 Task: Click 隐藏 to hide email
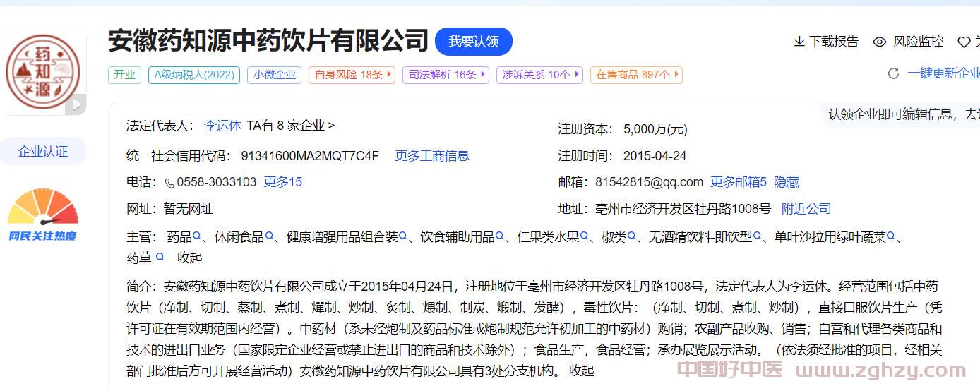point(787,182)
